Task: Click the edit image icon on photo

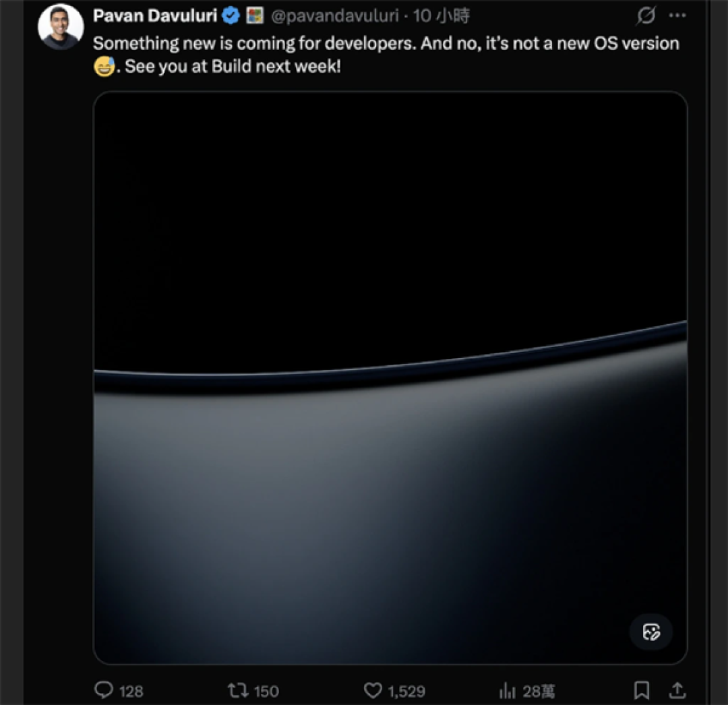Action: [x=651, y=632]
